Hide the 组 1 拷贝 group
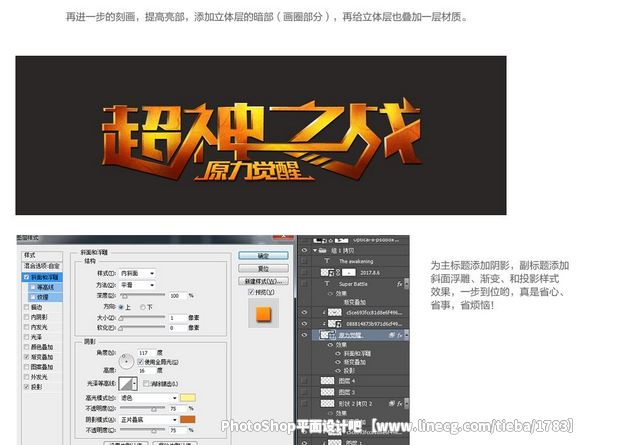Image resolution: width=629 pixels, height=445 pixels. (304, 250)
